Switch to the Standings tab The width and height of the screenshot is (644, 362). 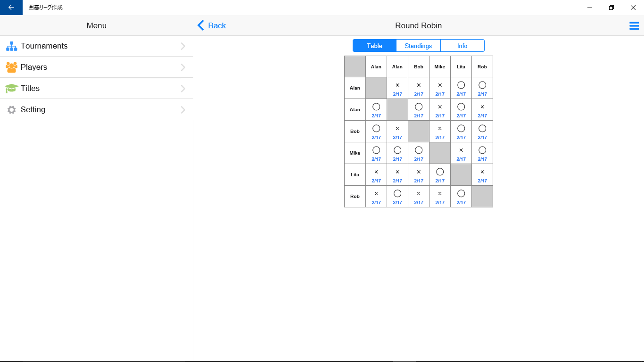pos(418,46)
